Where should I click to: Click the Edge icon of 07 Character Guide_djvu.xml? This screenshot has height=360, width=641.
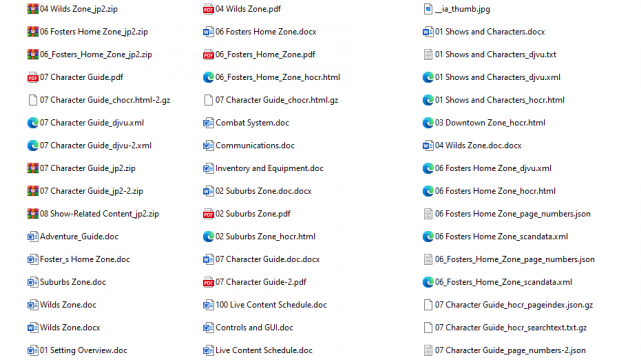coord(33,123)
